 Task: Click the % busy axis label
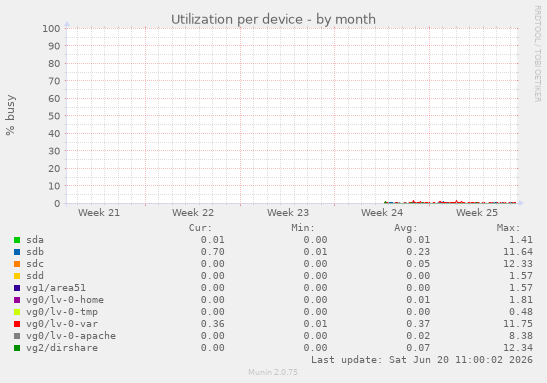[10, 115]
